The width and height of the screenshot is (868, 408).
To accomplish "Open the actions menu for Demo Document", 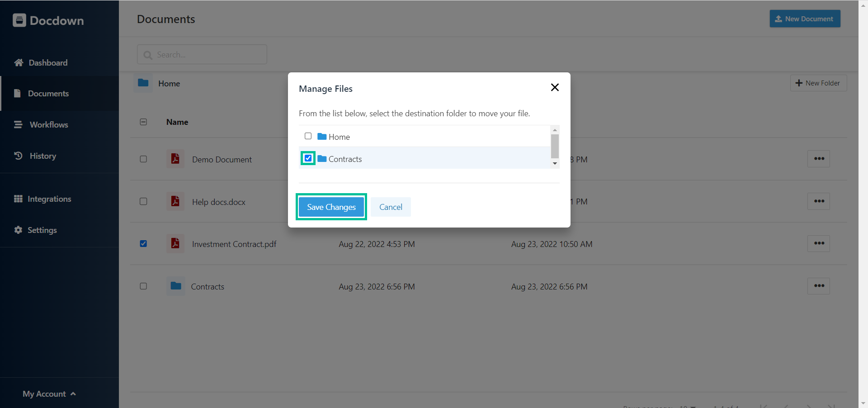I will [819, 158].
